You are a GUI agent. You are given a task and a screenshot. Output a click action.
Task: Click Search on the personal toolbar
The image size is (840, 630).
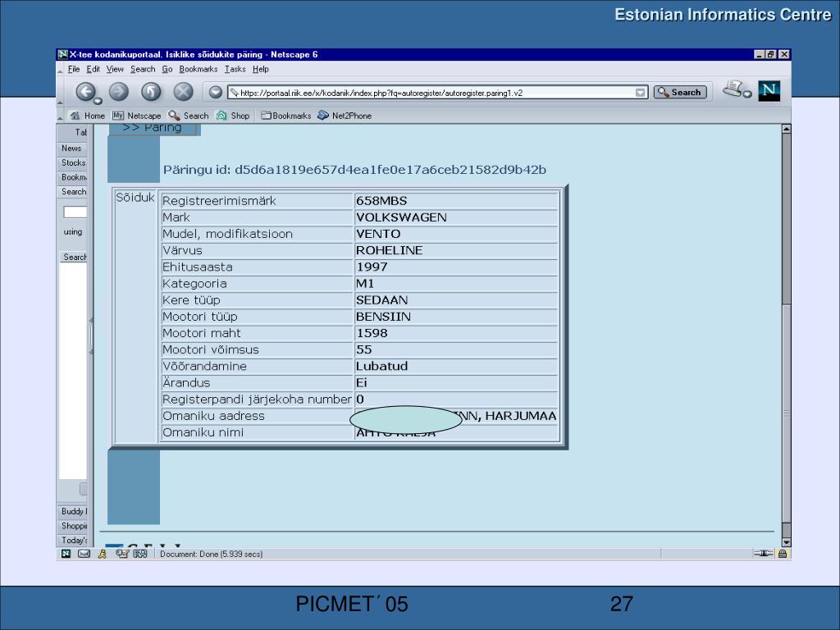[x=189, y=116]
